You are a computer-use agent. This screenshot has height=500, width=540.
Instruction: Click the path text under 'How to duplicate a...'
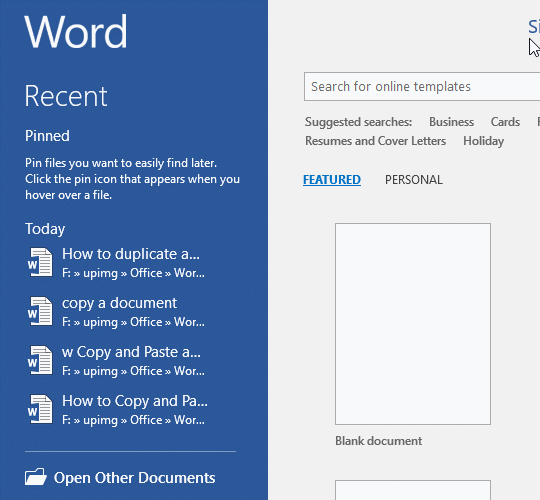(x=133, y=273)
